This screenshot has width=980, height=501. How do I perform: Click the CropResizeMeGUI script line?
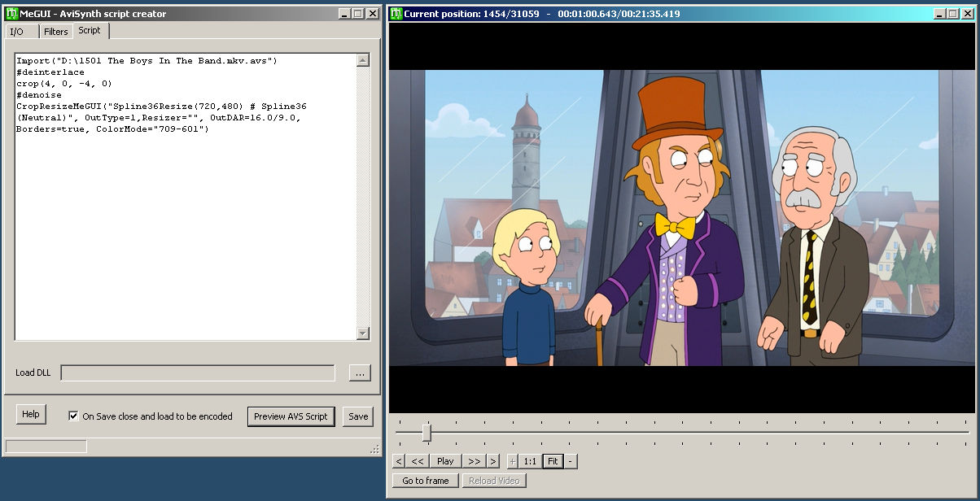pos(161,118)
